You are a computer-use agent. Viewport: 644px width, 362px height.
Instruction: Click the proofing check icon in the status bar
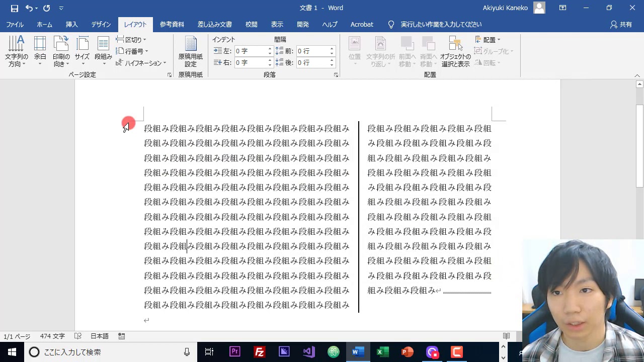point(78,336)
